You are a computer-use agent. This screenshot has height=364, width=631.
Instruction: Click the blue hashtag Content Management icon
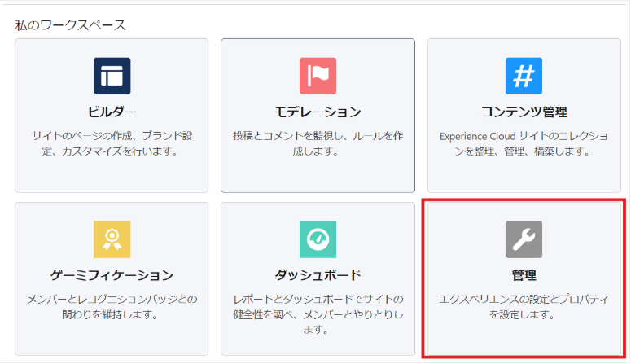click(x=524, y=76)
